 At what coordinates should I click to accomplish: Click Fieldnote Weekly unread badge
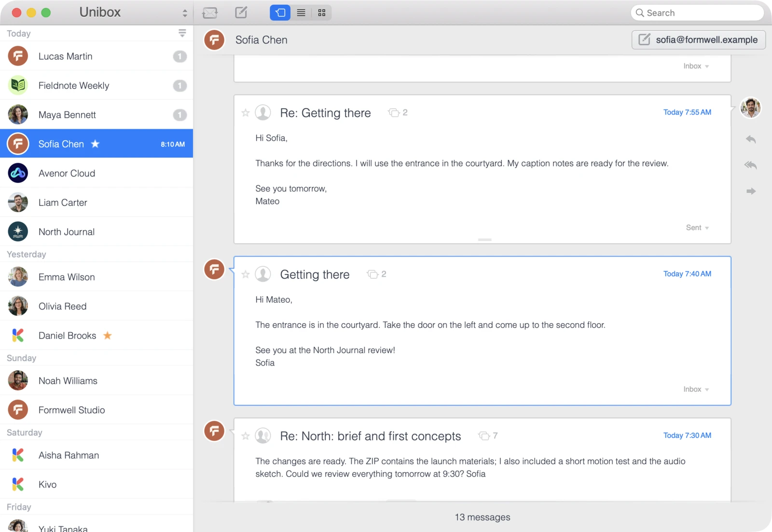click(180, 85)
